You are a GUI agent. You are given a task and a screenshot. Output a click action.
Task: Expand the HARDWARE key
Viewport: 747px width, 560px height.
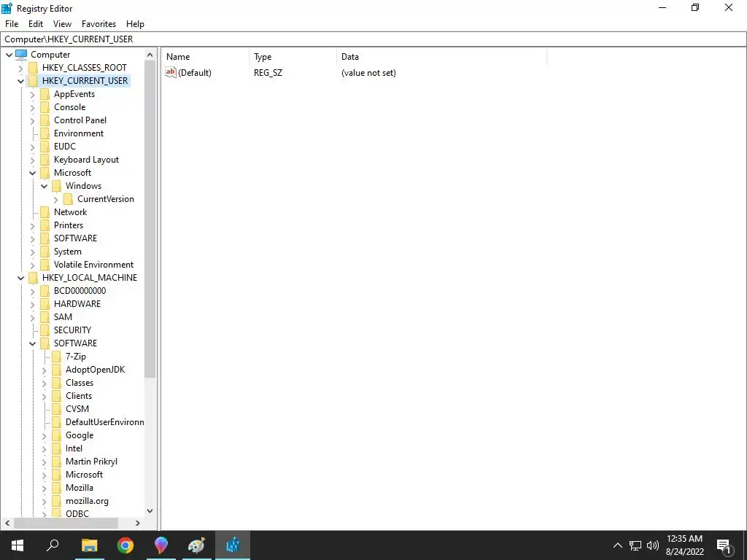[32, 304]
